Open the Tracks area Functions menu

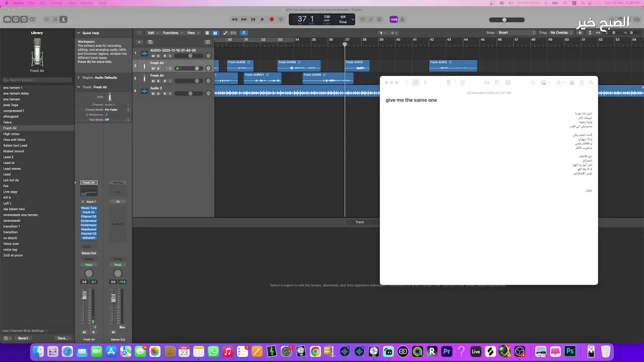pos(172,33)
